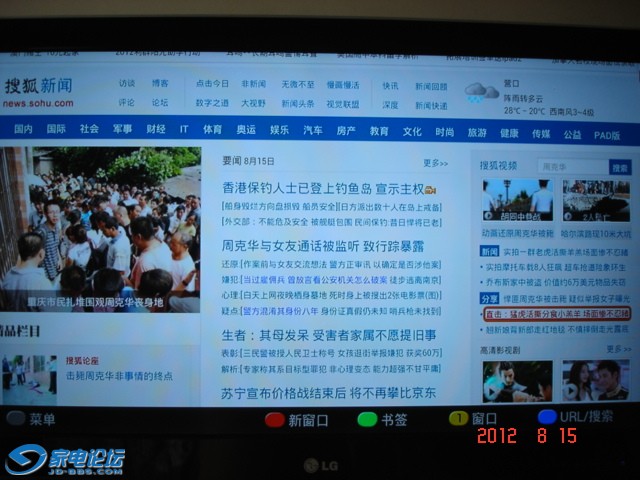640x480 pixels.
Task: Open the 搜狐论座 article thumbnail image
Action: (x=29, y=379)
